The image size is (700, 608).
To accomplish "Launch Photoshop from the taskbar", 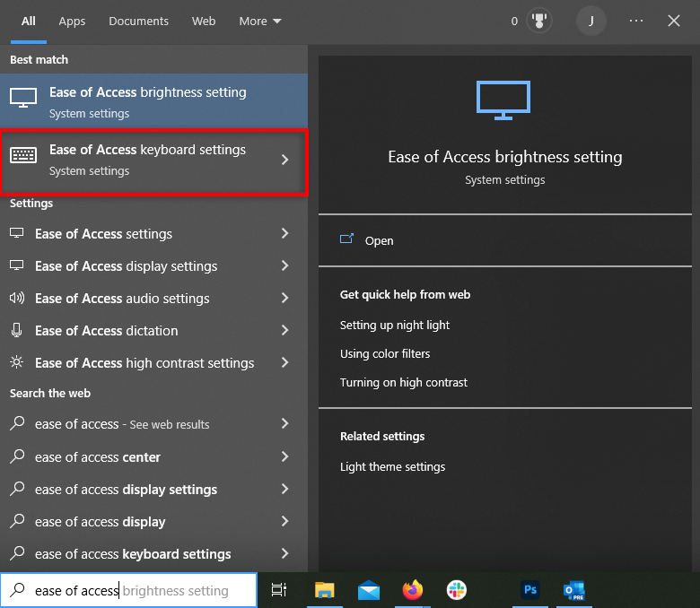I will point(530,589).
